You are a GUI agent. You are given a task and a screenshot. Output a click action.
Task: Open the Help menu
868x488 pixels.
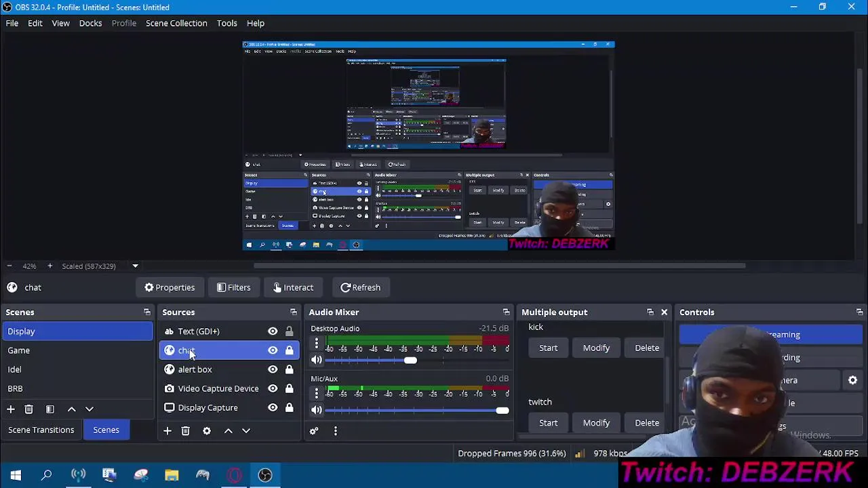tap(256, 23)
